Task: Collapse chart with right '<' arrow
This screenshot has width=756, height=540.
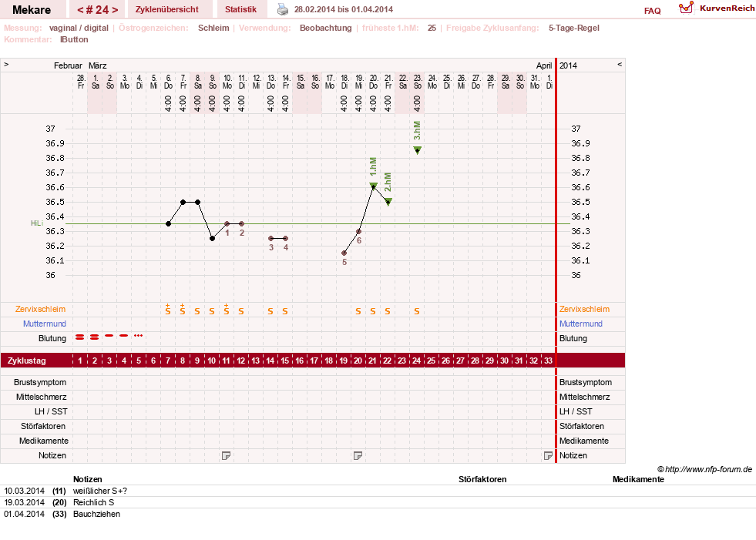Action: 620,64
